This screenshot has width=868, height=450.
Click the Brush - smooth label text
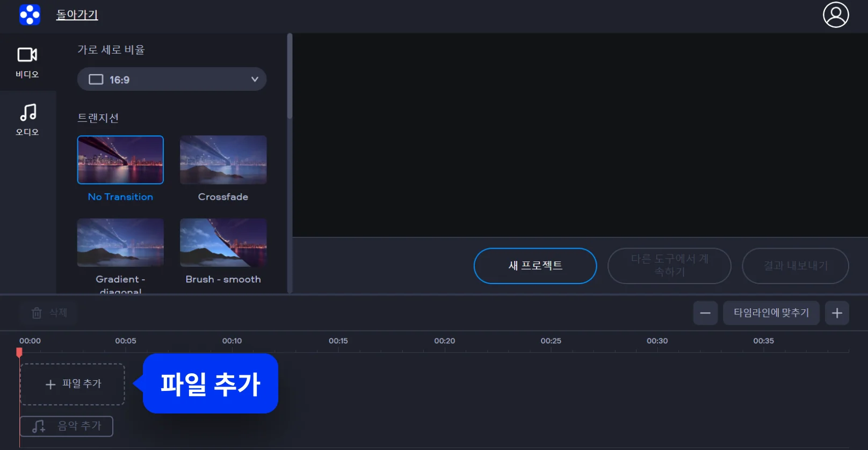coord(223,279)
